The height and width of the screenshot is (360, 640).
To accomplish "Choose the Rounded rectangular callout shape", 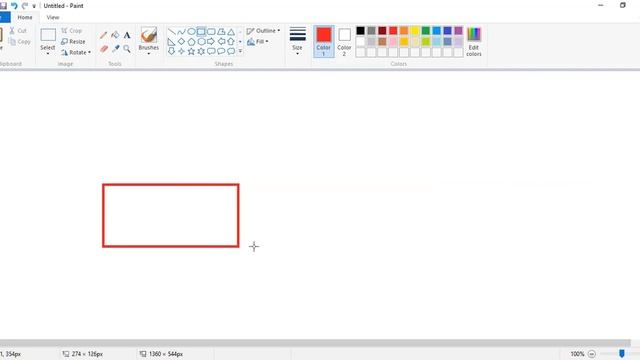I will (211, 51).
